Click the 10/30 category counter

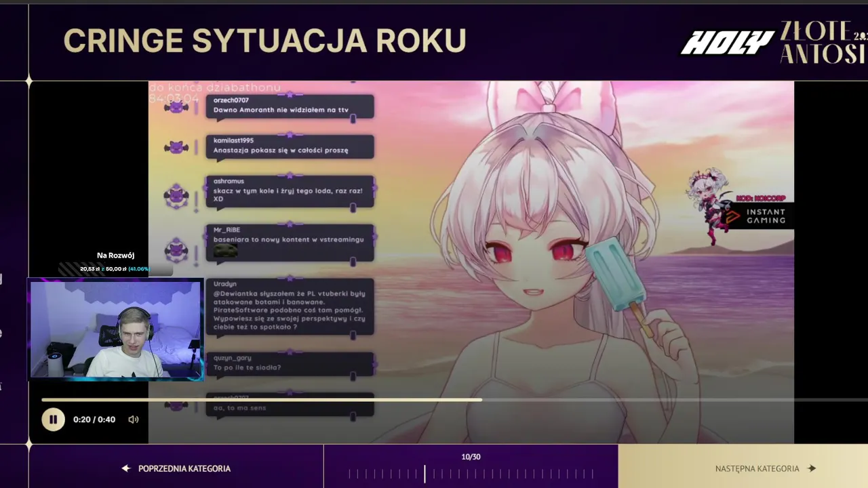tap(471, 457)
